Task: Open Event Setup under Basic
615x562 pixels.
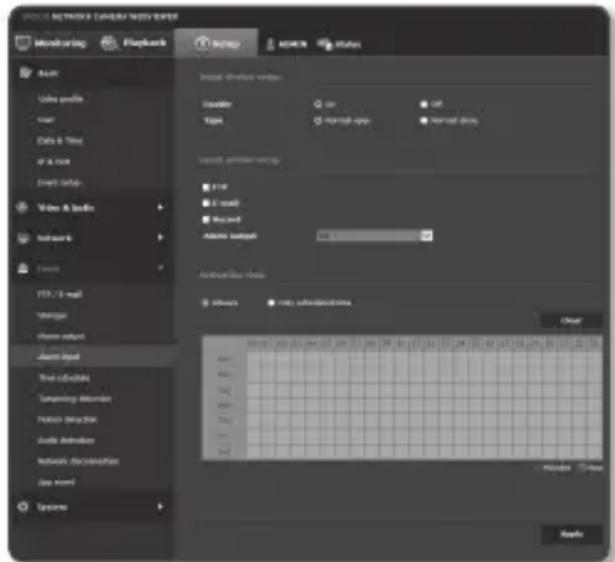Action: coord(59,183)
